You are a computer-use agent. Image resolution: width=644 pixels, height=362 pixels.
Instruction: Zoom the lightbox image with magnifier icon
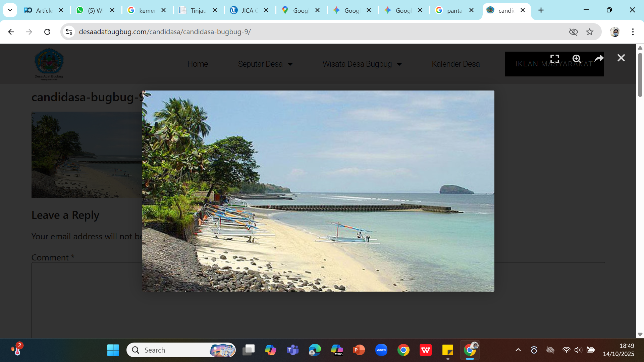tap(577, 59)
